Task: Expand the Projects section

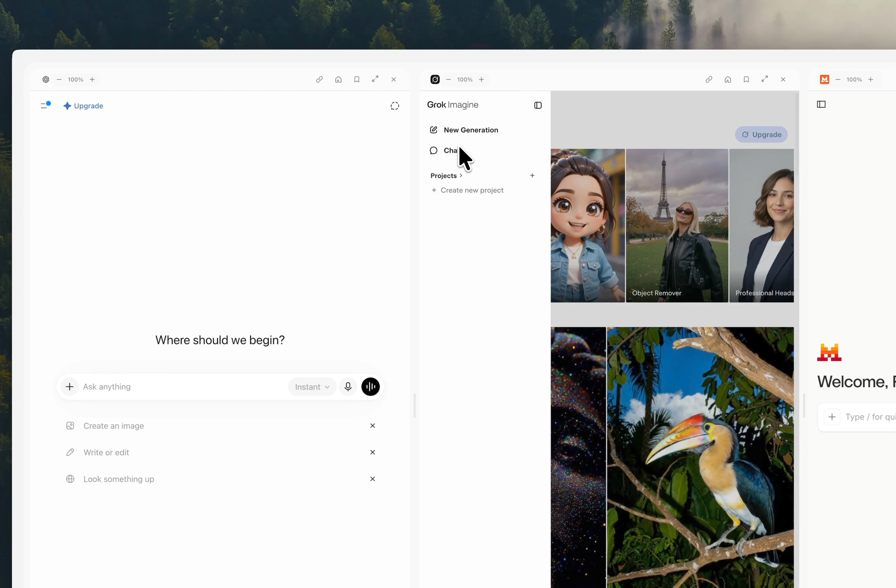Action: pyautogui.click(x=446, y=176)
